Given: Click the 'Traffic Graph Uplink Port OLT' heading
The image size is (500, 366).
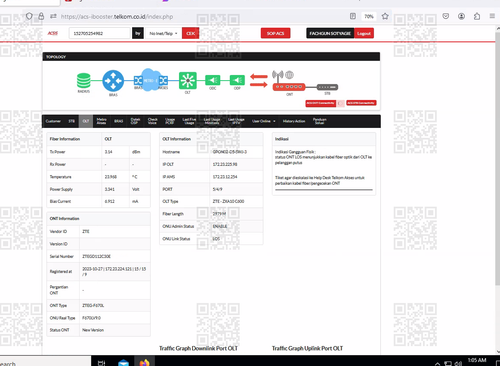Looking at the screenshot, I should [x=307, y=348].
